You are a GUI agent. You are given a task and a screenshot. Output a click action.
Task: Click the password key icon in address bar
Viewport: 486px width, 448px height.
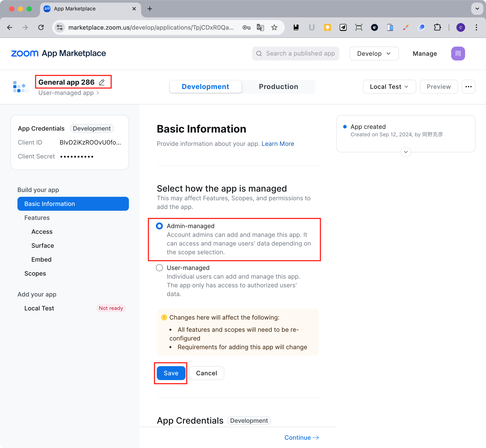(246, 27)
